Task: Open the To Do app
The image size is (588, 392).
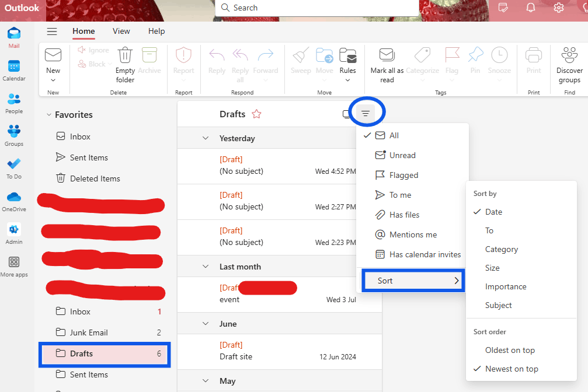Action: tap(14, 168)
